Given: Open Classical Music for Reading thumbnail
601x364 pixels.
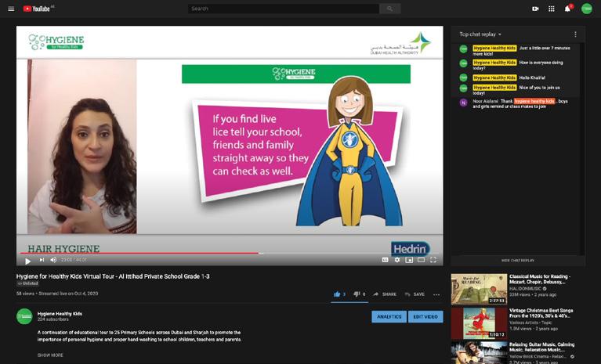Looking at the screenshot, I should [x=479, y=289].
